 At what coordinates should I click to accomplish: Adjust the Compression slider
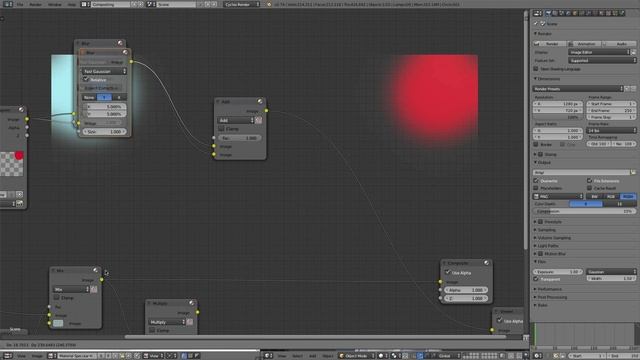584,211
